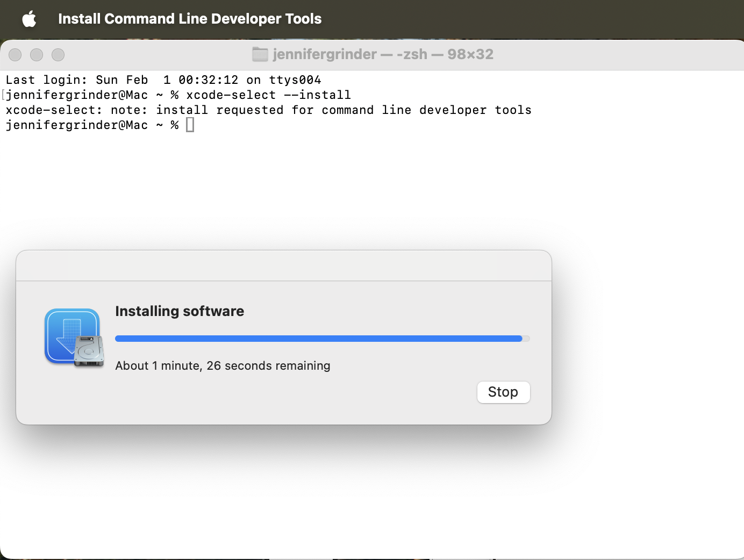Click the hard drive badge on installer icon

click(89, 351)
